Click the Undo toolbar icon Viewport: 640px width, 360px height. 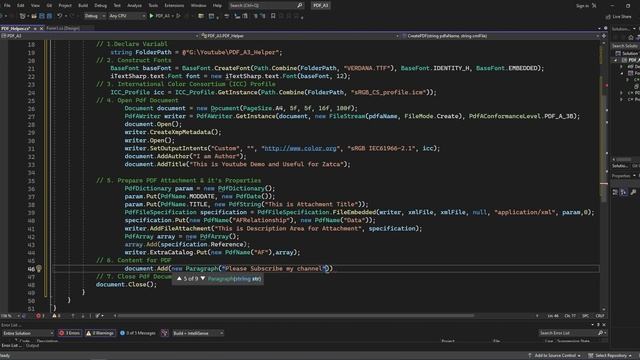tap(60, 16)
